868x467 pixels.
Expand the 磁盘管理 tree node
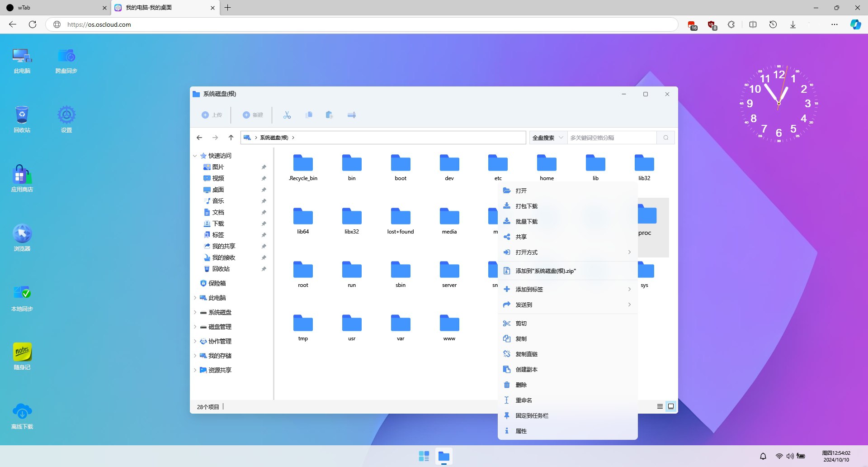195,327
